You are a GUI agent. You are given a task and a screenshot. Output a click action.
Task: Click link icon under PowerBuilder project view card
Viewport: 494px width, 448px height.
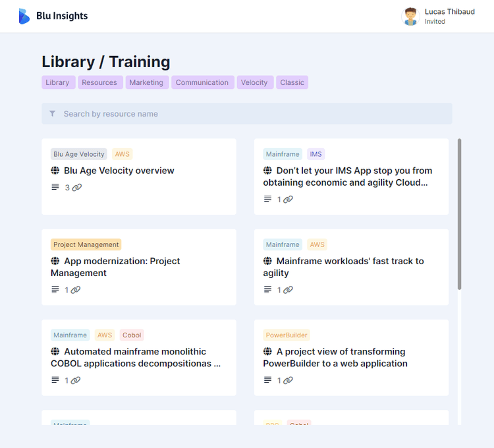click(288, 380)
